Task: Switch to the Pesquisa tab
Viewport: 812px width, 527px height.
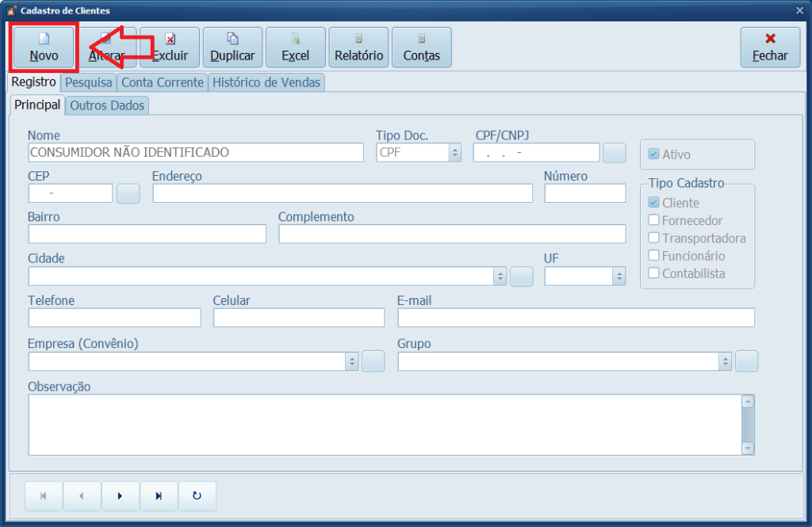Action: click(x=89, y=82)
